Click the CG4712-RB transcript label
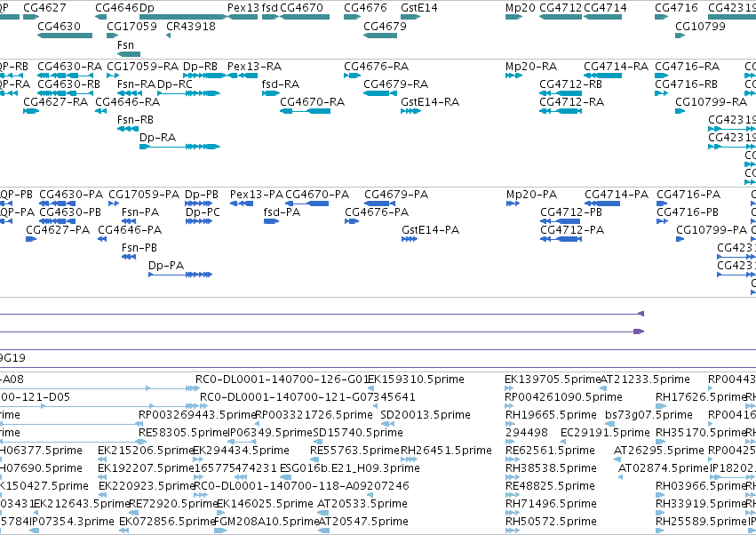The width and height of the screenshot is (756, 535). pos(571,84)
